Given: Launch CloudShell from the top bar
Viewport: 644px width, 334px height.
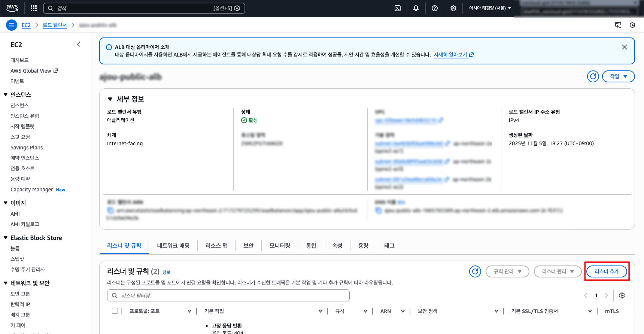Looking at the screenshot, I should coord(398,8).
